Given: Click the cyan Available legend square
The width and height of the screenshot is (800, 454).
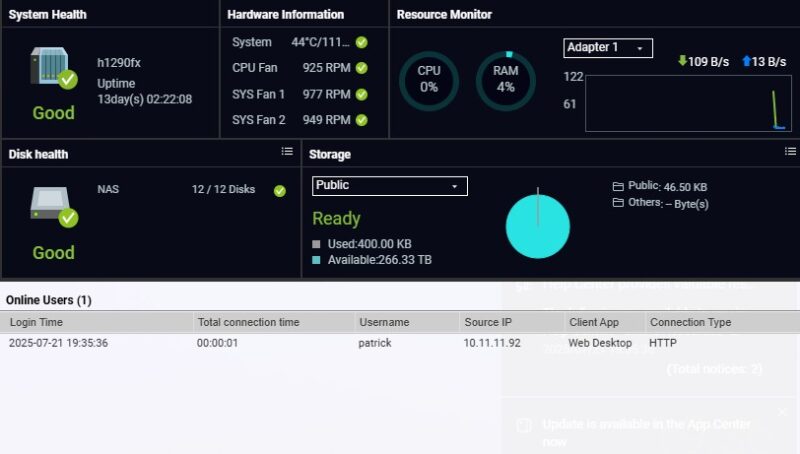Looking at the screenshot, I should click(316, 260).
